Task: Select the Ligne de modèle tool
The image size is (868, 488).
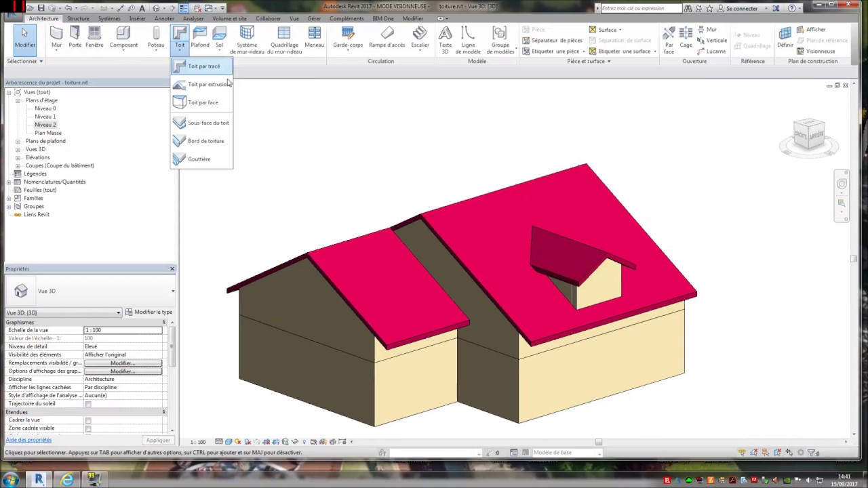Action: pyautogui.click(x=468, y=40)
